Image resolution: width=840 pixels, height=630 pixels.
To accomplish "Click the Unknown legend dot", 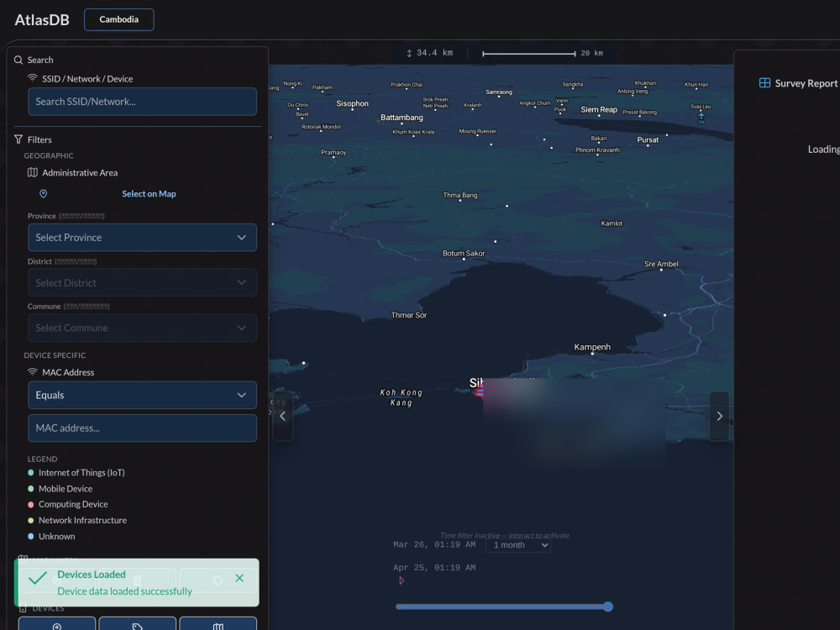I will click(x=30, y=536).
